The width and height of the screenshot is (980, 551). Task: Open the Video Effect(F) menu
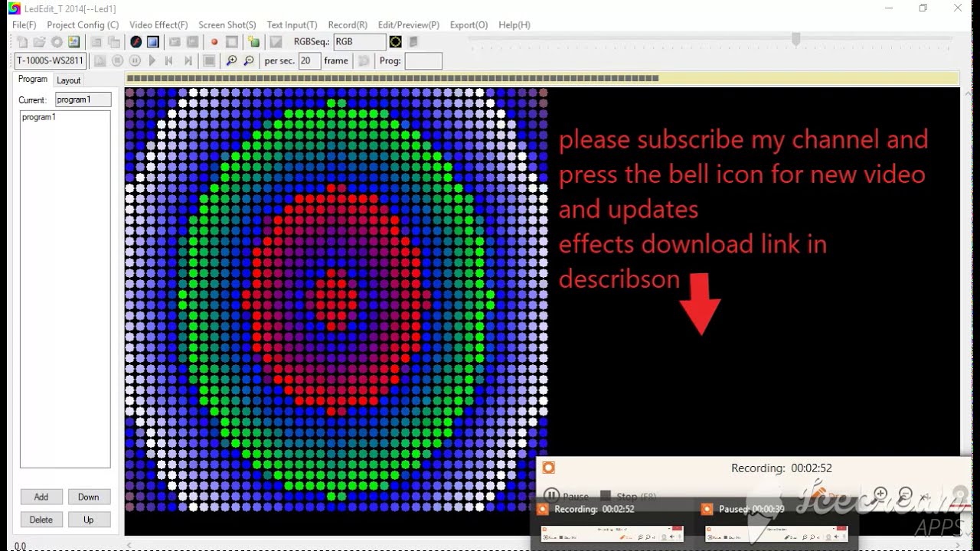(158, 24)
